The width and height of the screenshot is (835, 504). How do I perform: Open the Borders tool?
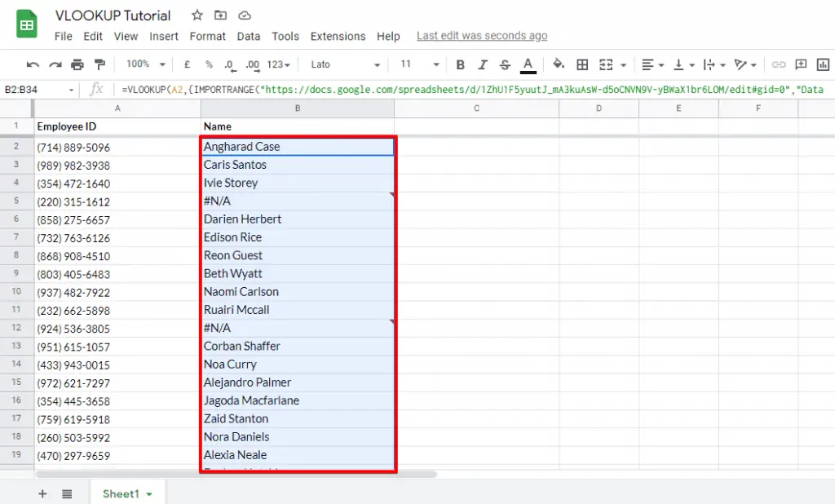pos(583,64)
